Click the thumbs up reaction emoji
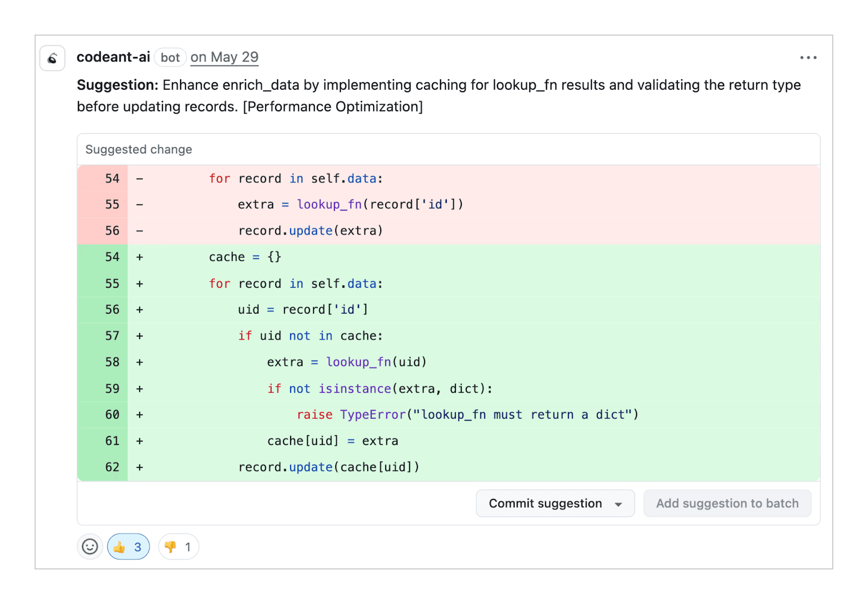The image size is (868, 604). [120, 546]
